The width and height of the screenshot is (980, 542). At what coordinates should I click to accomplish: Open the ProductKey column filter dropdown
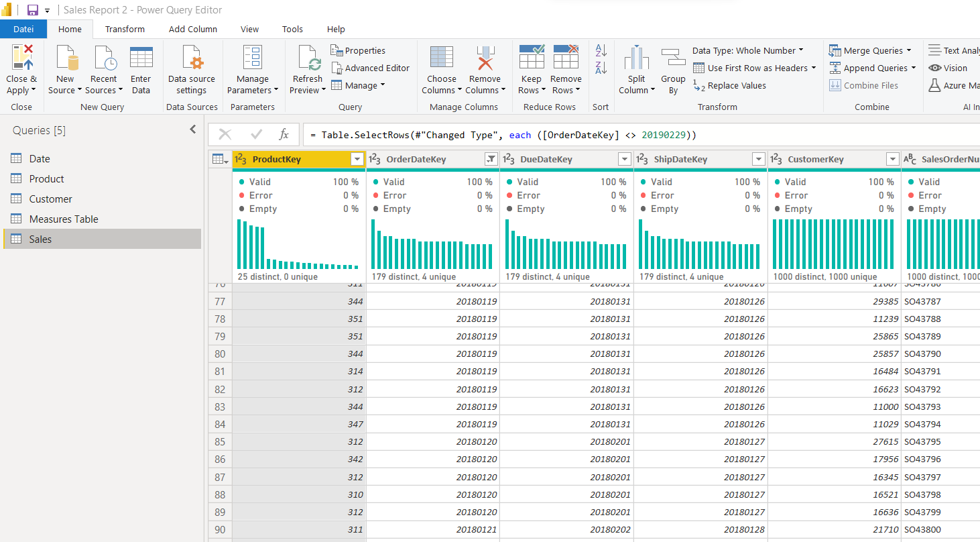[x=357, y=159]
